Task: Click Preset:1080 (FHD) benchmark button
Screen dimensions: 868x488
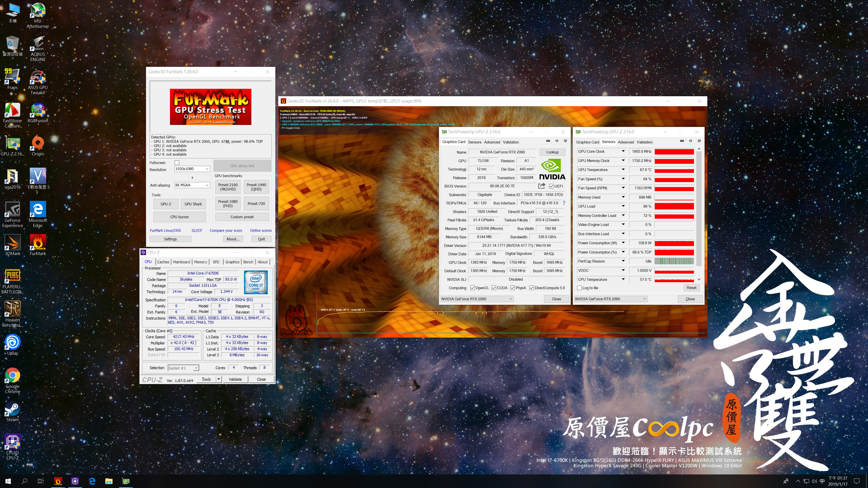Action: click(x=228, y=204)
